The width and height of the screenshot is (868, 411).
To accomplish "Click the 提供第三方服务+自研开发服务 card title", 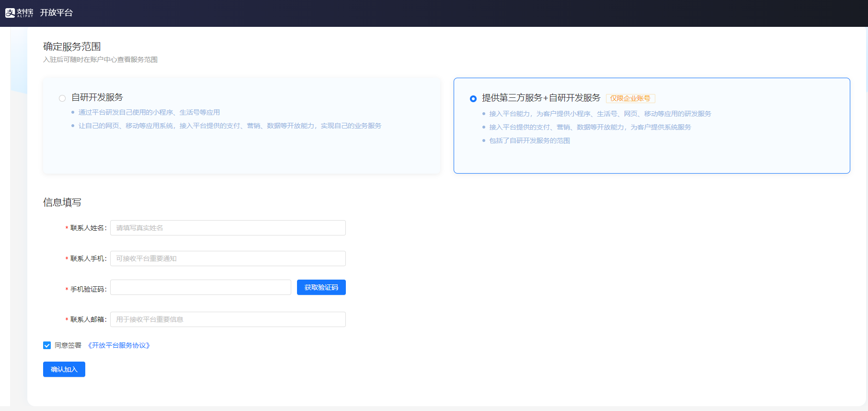I will (x=541, y=98).
